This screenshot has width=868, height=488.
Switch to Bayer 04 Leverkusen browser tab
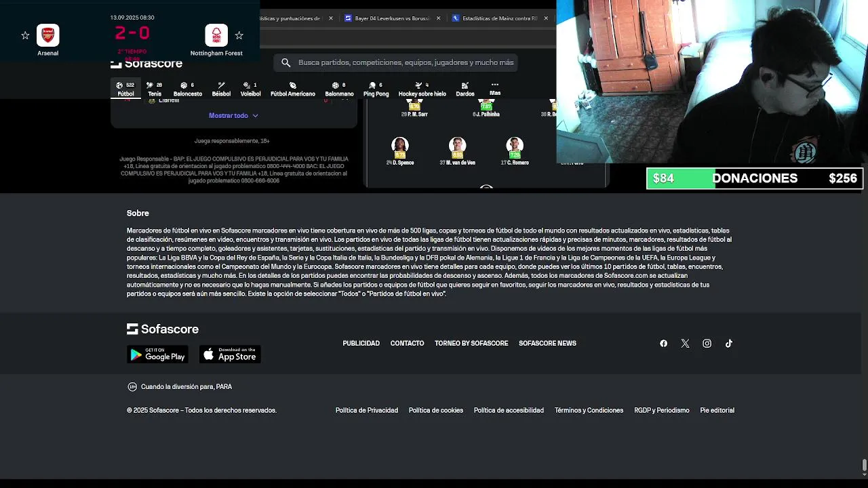(393, 18)
